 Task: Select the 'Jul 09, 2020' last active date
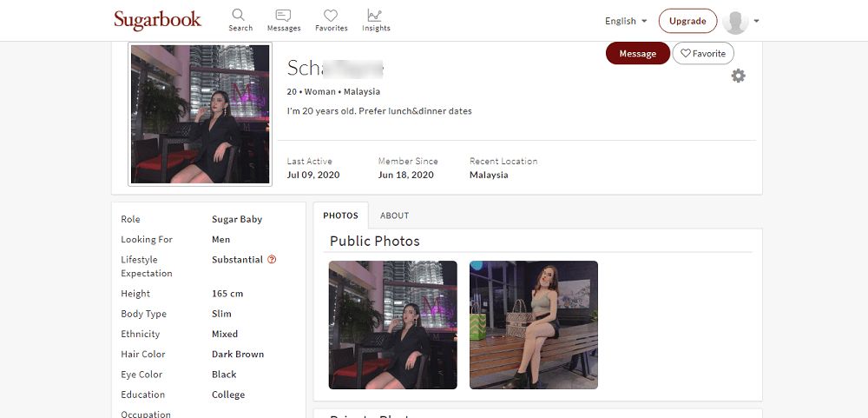pos(313,176)
